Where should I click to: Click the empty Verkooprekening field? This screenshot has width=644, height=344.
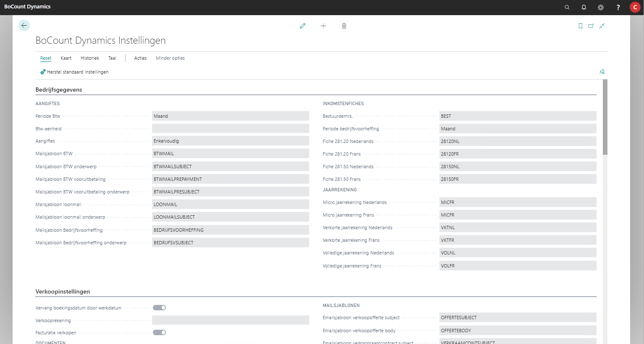[x=231, y=320]
